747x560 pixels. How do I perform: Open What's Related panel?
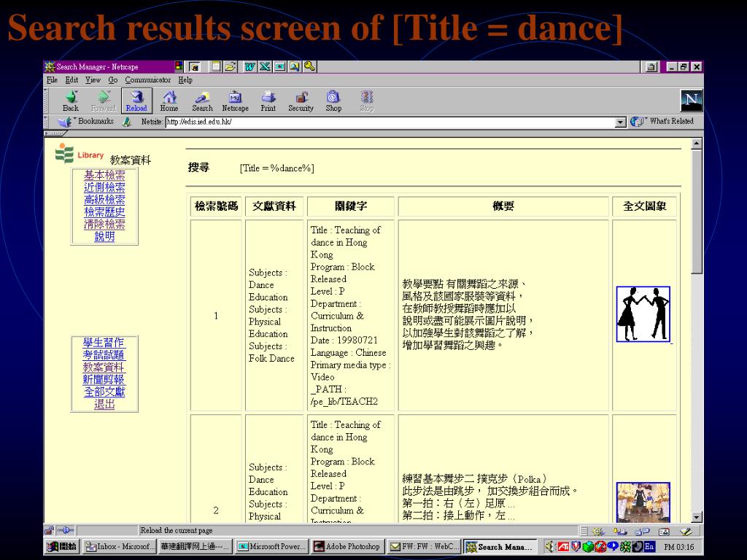pos(662,122)
